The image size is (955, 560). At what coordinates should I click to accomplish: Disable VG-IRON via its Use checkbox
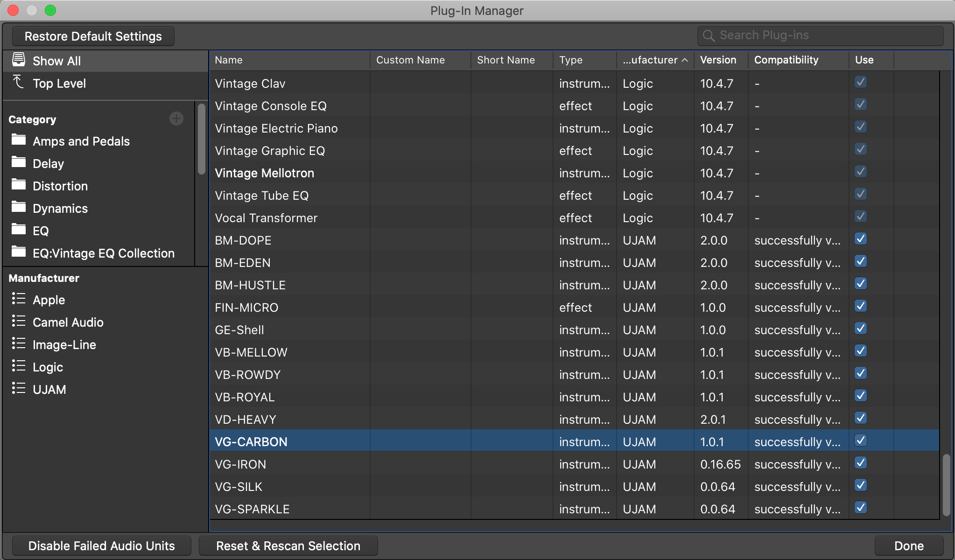(x=861, y=463)
